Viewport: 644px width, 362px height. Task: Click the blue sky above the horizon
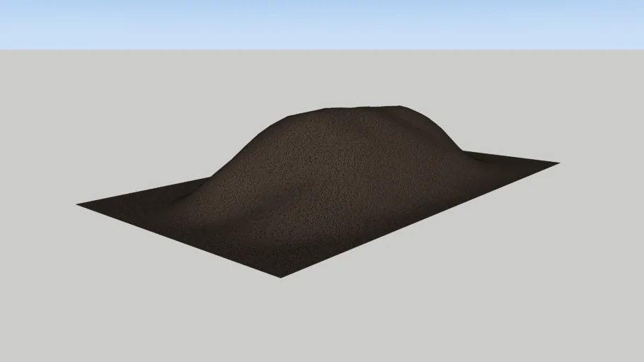322,23
